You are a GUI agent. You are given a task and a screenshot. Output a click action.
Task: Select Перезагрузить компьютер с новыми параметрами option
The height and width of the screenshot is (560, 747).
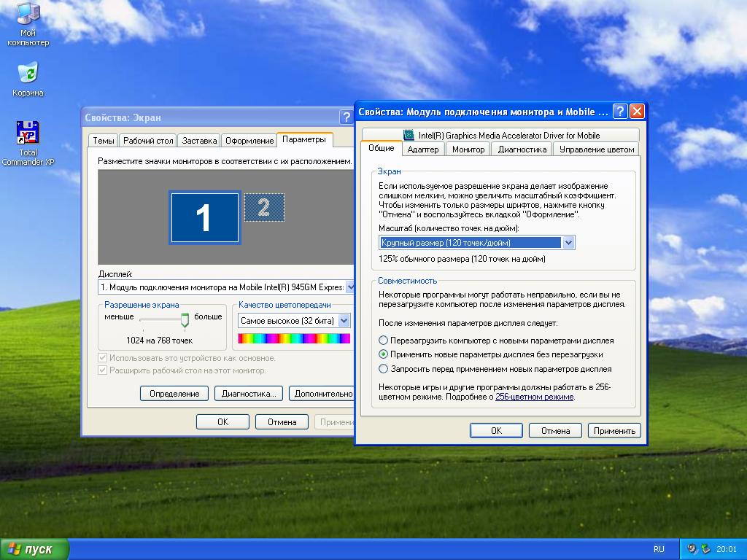384,341
